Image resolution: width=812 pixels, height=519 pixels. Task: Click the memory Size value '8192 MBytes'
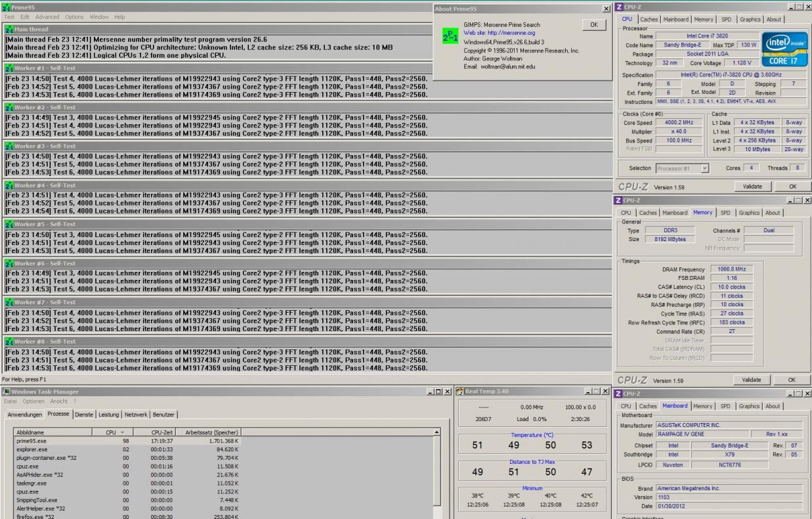point(670,239)
